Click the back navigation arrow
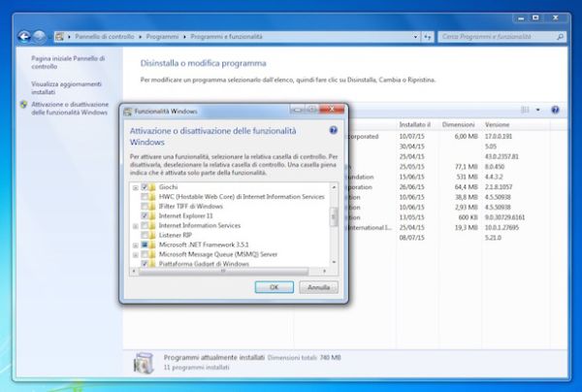Viewport: 582px width, 392px height. [23, 36]
